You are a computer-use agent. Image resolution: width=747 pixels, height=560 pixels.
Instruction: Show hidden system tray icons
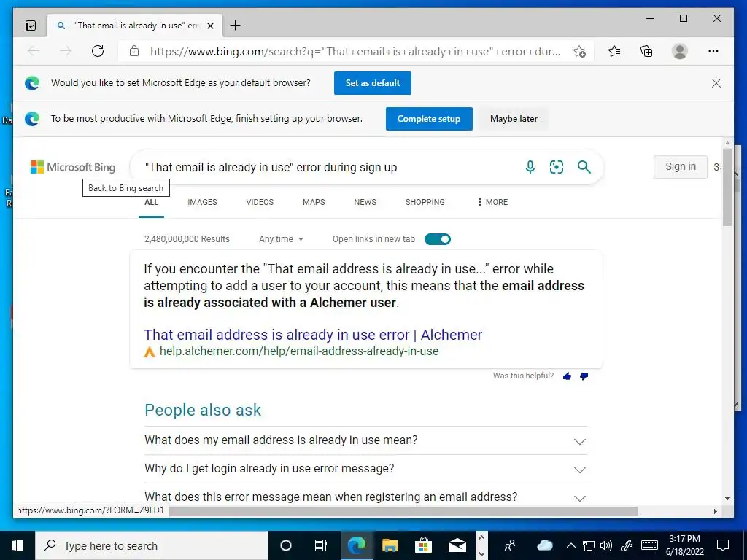[x=570, y=545]
